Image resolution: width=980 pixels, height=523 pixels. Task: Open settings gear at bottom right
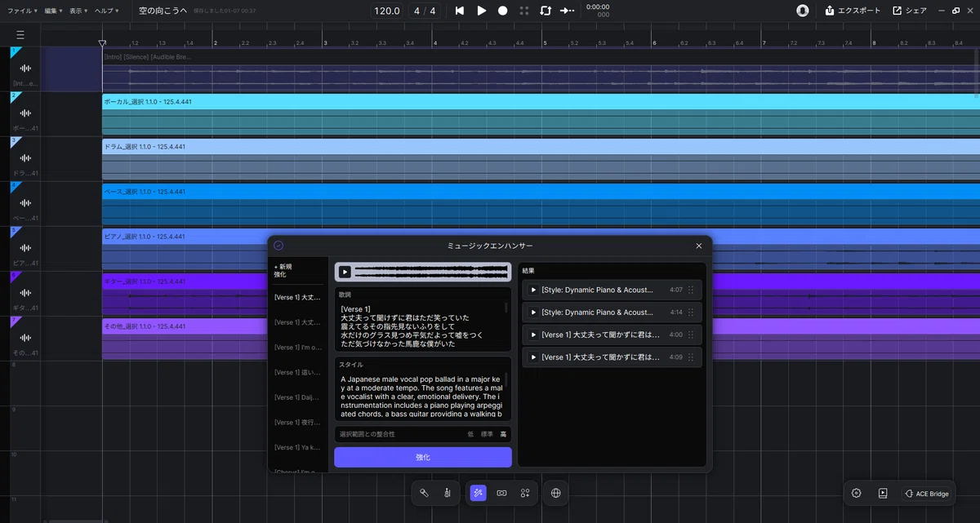[856, 493]
